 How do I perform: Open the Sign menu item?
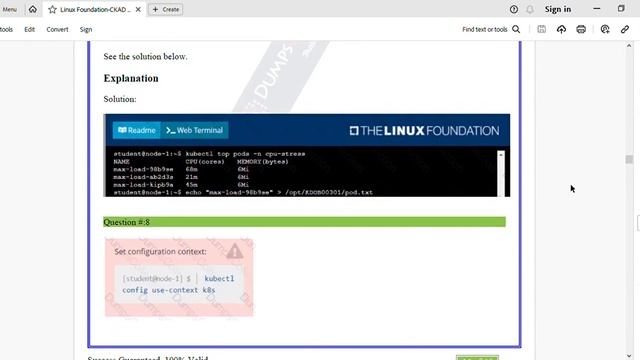pyautogui.click(x=86, y=29)
